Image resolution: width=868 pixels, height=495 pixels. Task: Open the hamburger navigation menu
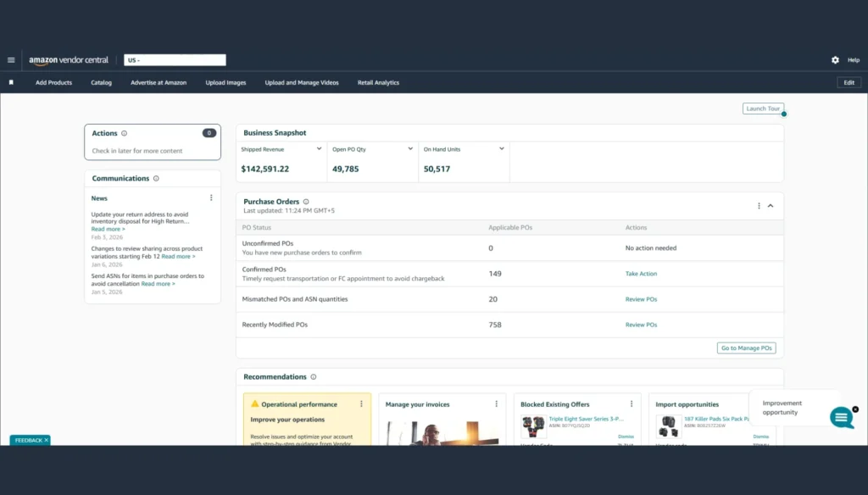11,60
